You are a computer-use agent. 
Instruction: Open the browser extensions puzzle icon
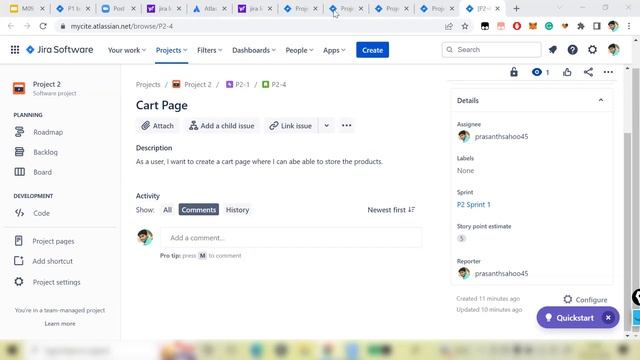(x=580, y=26)
